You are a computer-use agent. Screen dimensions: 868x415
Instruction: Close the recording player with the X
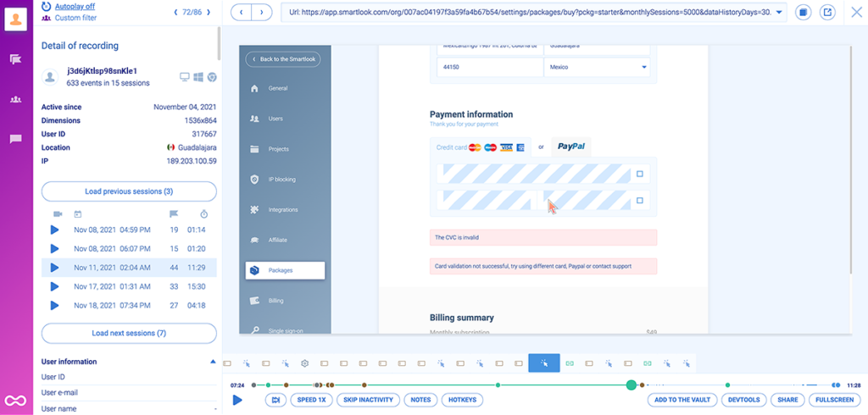[856, 12]
